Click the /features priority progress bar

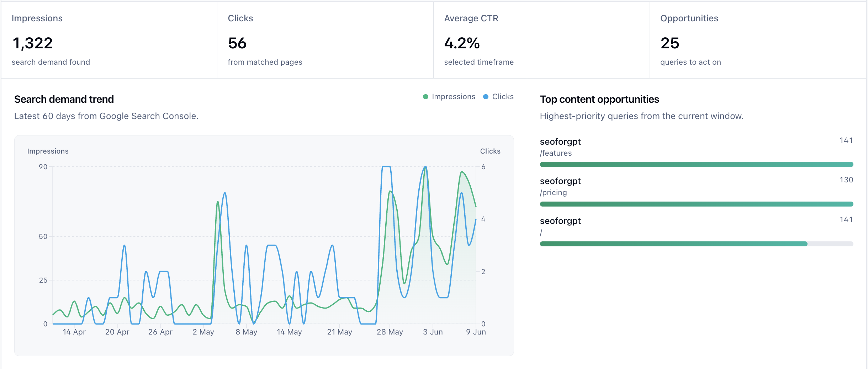pyautogui.click(x=697, y=164)
